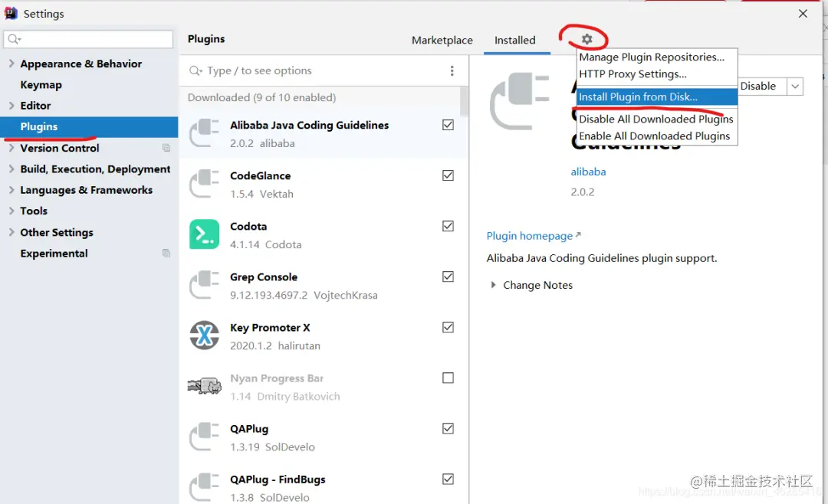The image size is (828, 504).
Task: Switch to the Installed tab
Action: click(515, 40)
